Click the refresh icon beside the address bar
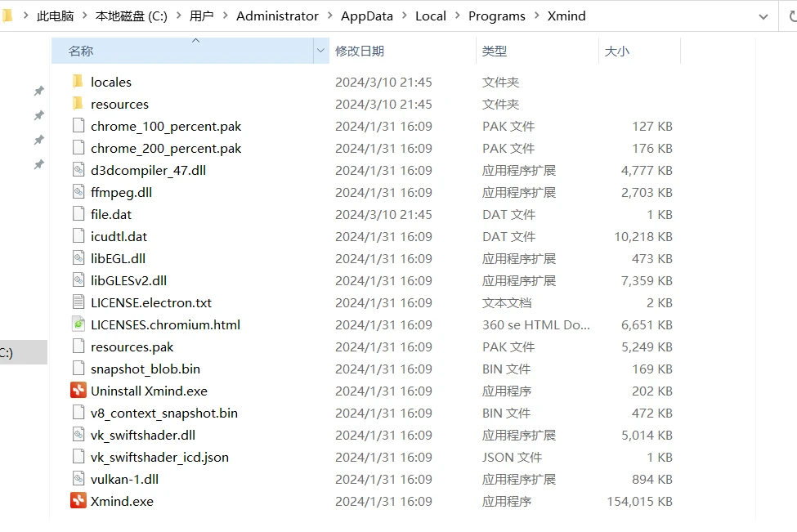The image size is (797, 532). [792, 16]
